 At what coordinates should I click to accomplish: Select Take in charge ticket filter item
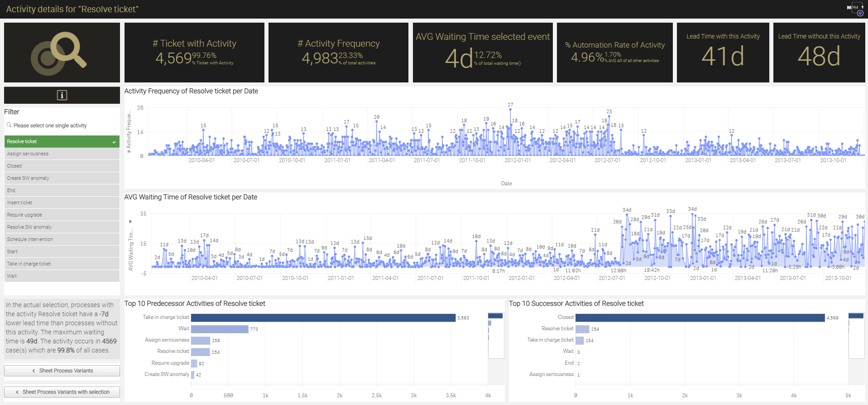(62, 264)
